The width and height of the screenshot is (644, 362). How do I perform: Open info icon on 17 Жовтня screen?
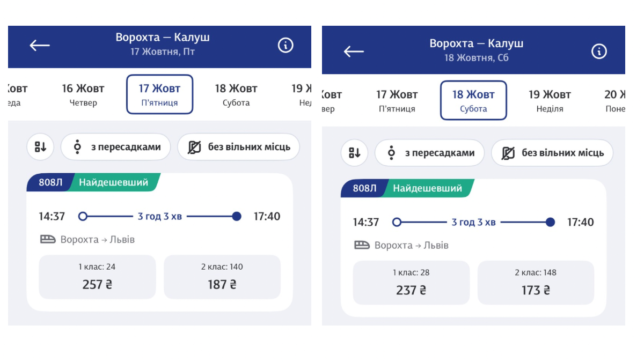pyautogui.click(x=286, y=46)
